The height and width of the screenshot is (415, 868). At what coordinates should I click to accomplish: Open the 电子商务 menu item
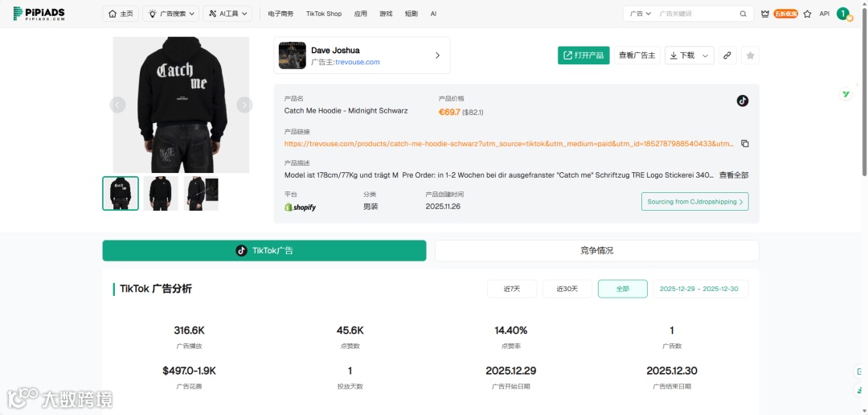(280, 14)
